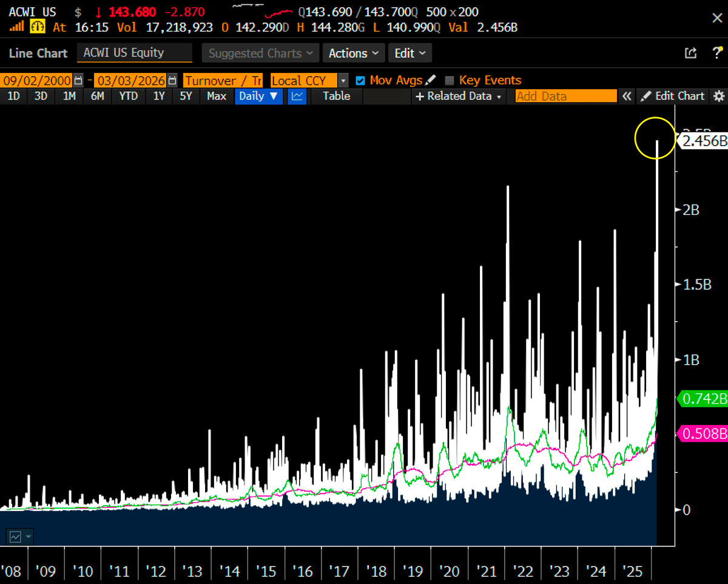Open chart settings with the gear icon
The image size is (728, 584).
[x=719, y=96]
